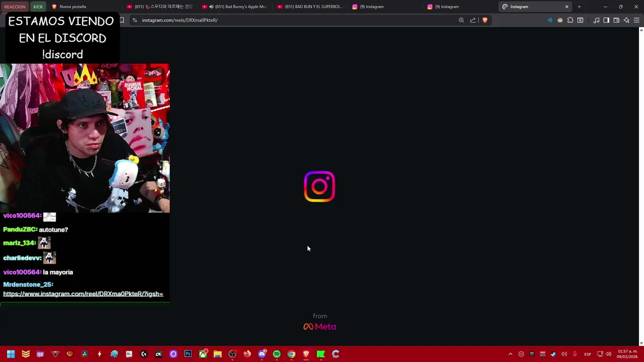
Task: Open the Windows Start menu
Action: pyautogui.click(x=11, y=354)
